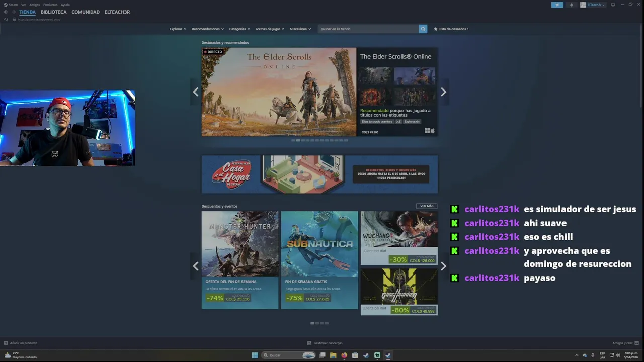Open Task View on the taskbar
This screenshot has height=362, width=644.
click(x=323, y=355)
